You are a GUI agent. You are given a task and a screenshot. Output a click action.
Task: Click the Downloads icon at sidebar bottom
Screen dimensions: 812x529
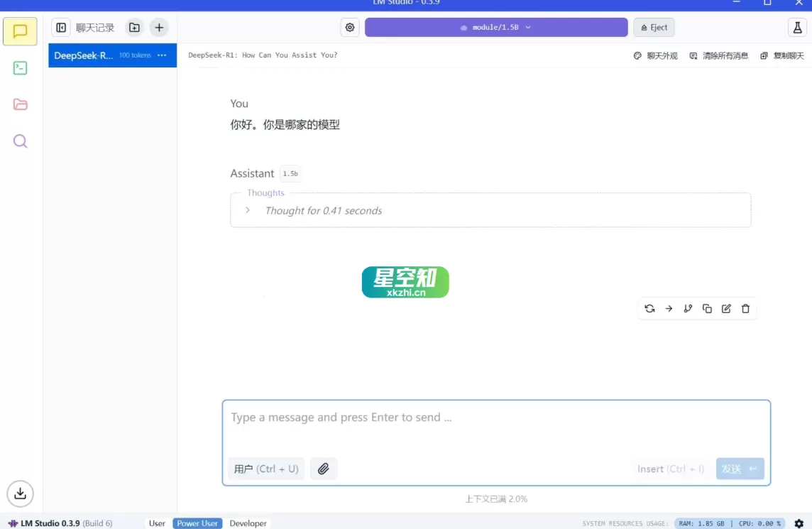(x=20, y=493)
